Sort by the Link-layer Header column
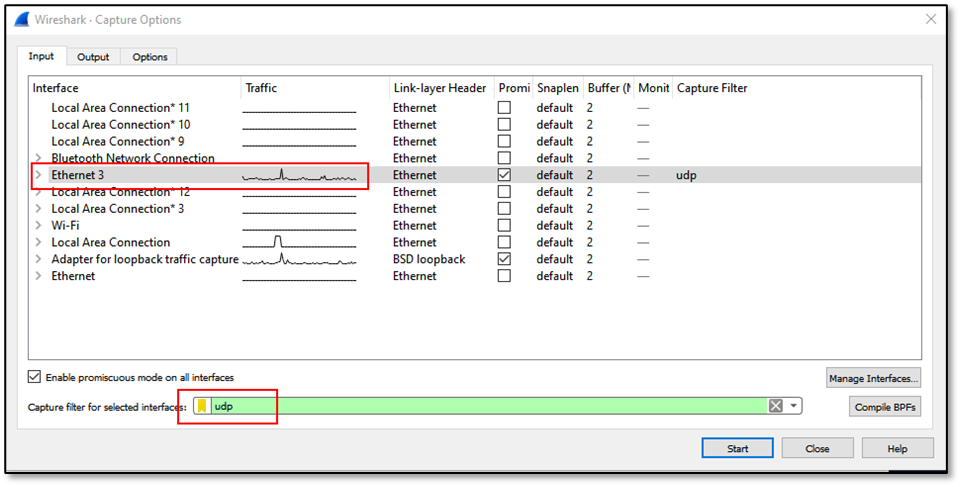 point(442,88)
